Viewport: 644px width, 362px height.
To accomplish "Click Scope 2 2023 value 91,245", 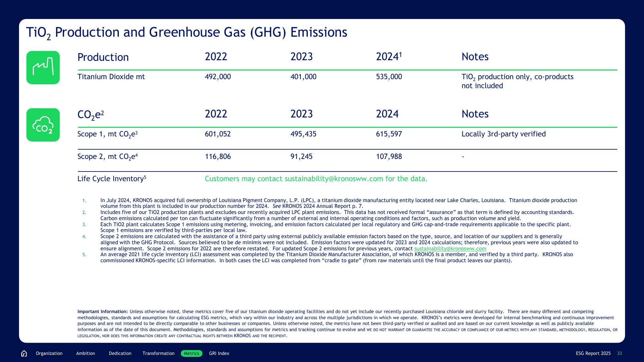I will pyautogui.click(x=301, y=156).
